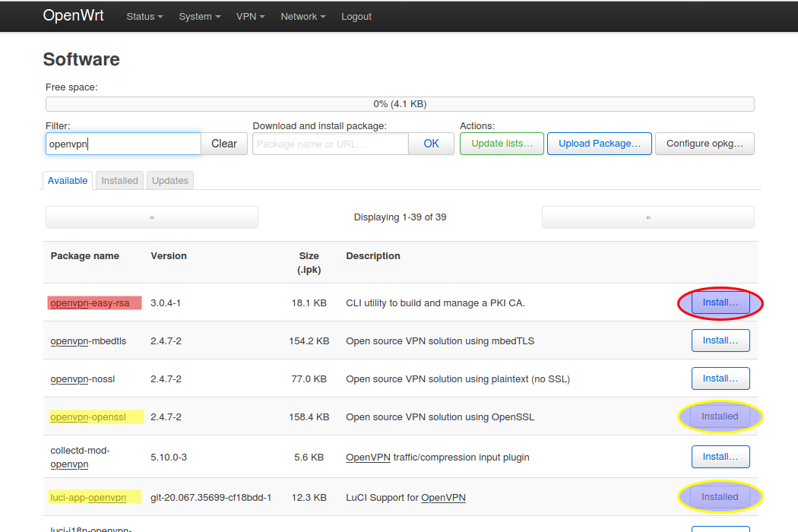Switch to the Updates tab
The height and width of the screenshot is (532, 798).
(x=170, y=181)
